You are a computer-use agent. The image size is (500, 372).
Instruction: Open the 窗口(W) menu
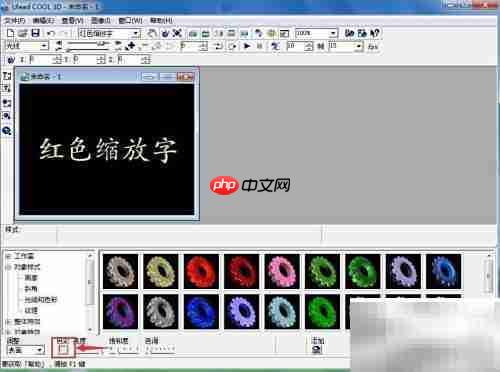(130, 21)
